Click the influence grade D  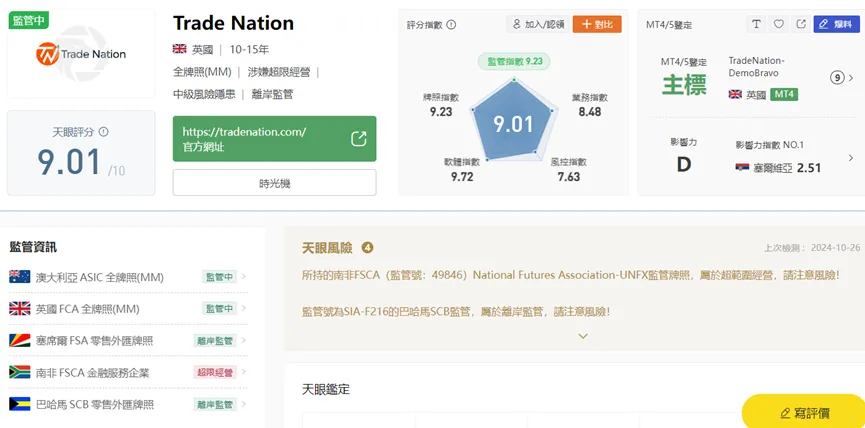[x=684, y=164]
